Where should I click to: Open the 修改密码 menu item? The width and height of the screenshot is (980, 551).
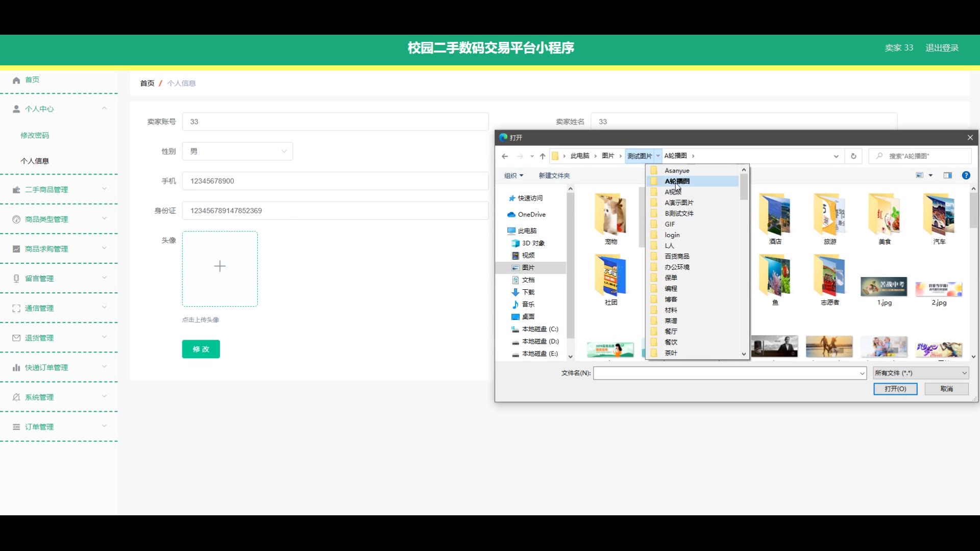[35, 135]
